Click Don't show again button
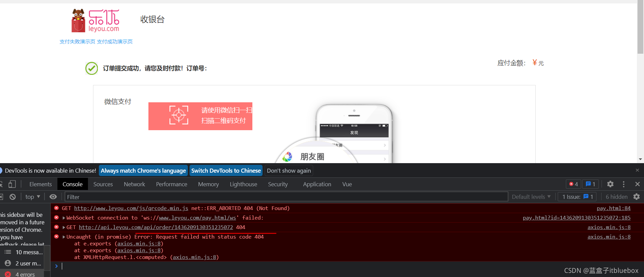The height and width of the screenshot is (277, 644). (x=289, y=171)
